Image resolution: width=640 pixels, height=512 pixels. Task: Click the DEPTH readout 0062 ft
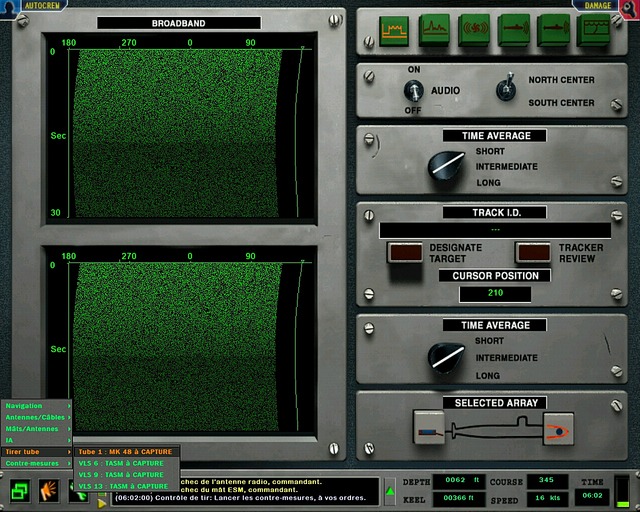(x=459, y=481)
